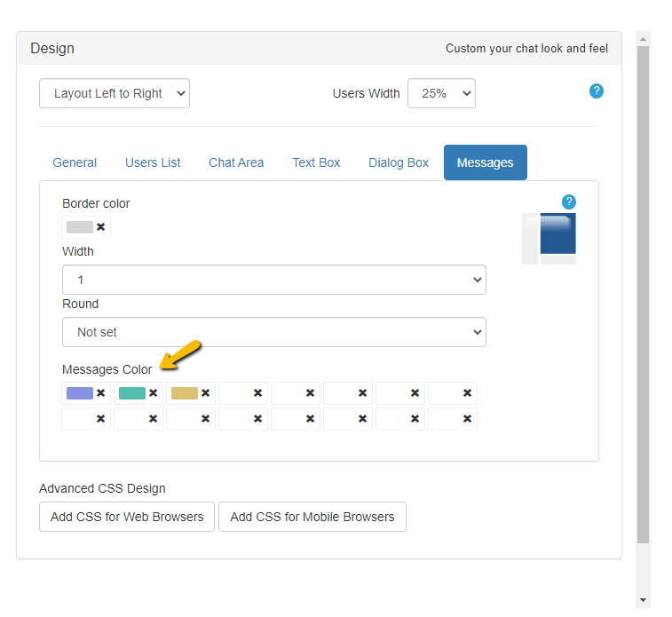672x617 pixels.
Task: Switch to the General tab
Action: point(75,162)
